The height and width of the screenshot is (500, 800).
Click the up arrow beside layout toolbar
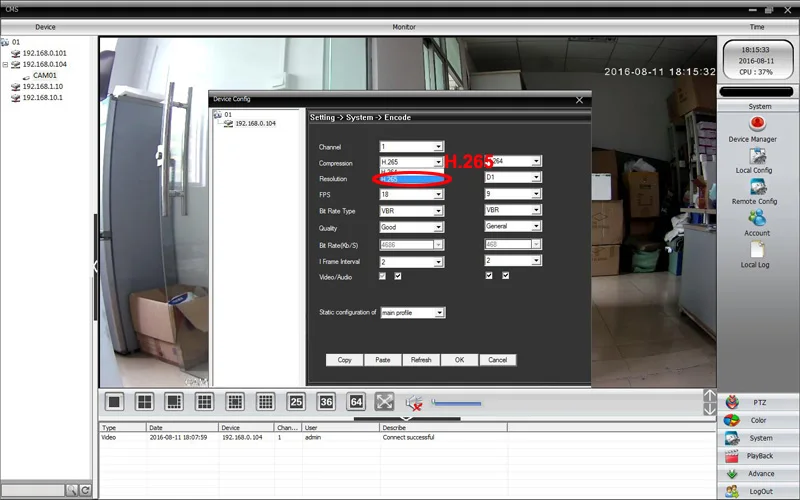pyautogui.click(x=709, y=395)
